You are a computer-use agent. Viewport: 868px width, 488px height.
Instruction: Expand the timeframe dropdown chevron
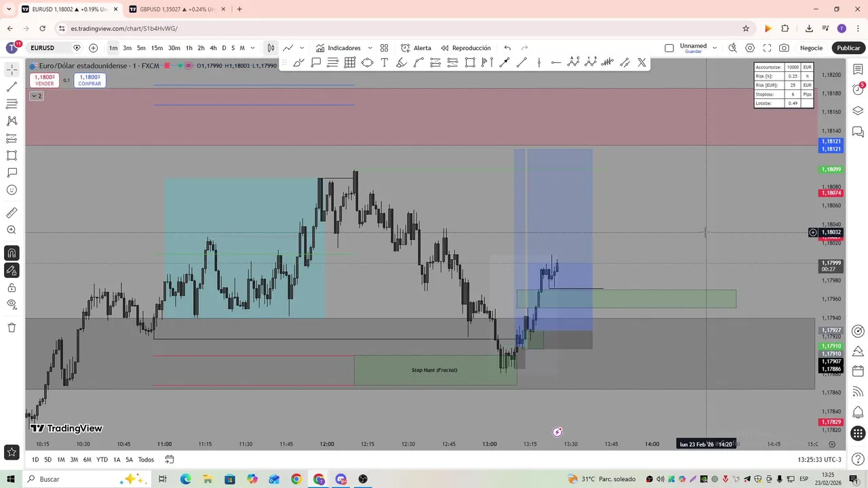coord(253,48)
